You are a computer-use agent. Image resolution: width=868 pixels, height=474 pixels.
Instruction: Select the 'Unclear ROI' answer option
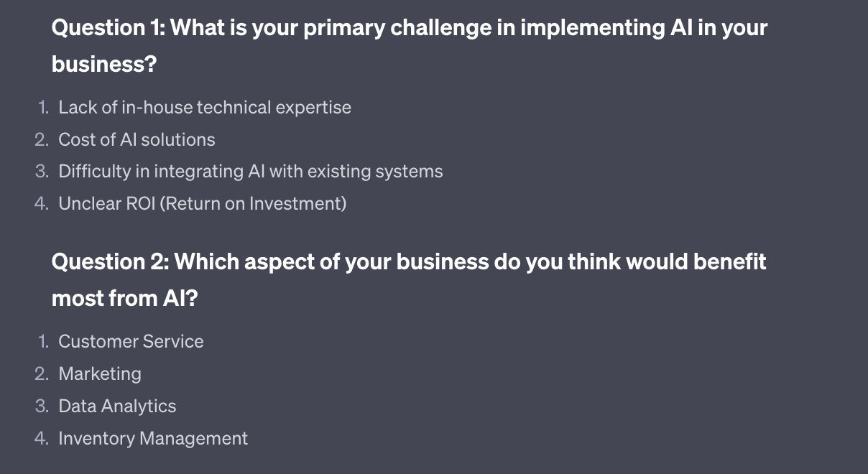[202, 204]
